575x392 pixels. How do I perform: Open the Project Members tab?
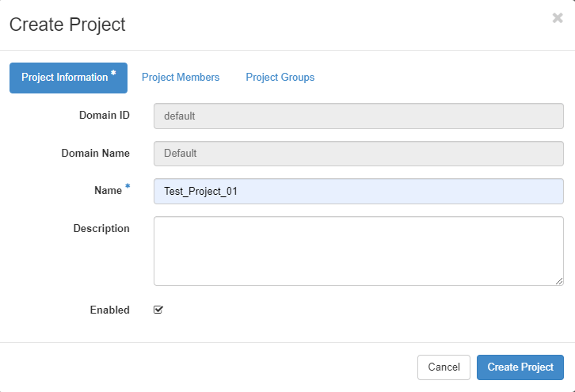coord(181,78)
